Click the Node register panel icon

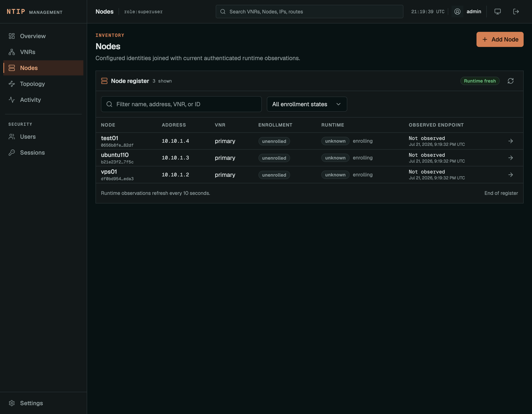104,81
